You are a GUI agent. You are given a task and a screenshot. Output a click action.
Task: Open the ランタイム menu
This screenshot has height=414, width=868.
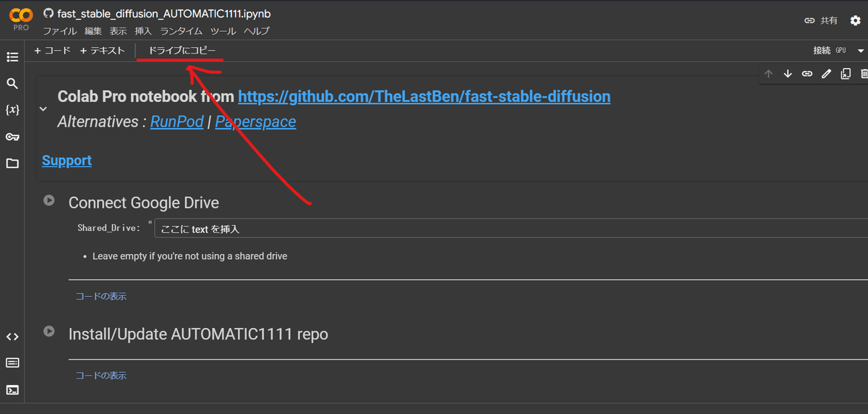click(181, 31)
